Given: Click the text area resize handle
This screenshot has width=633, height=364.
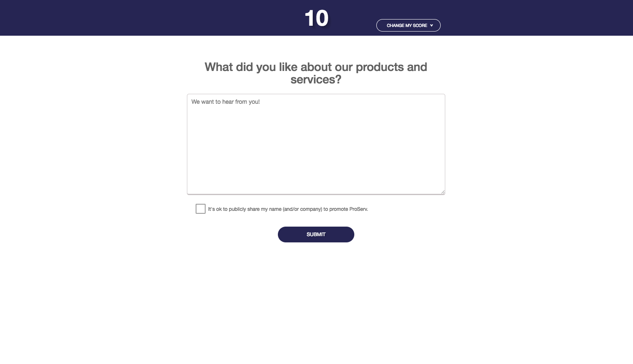Looking at the screenshot, I should pos(443,192).
